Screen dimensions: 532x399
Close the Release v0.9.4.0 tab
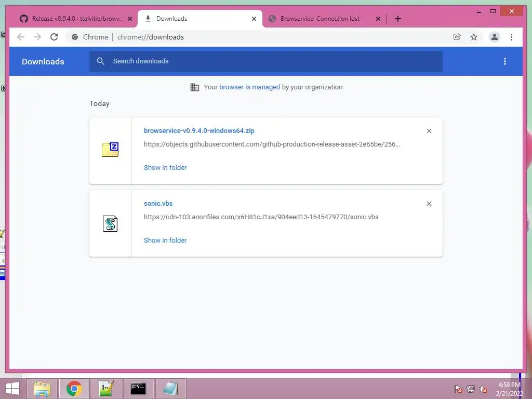tap(129, 19)
